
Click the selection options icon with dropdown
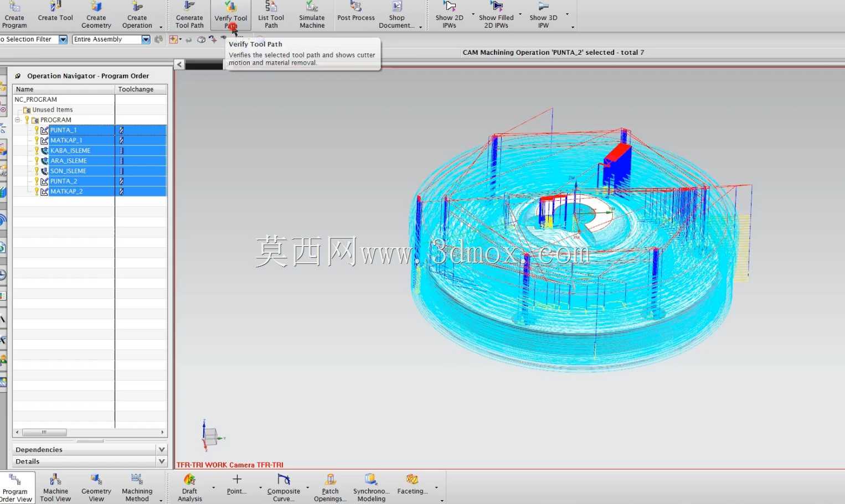[175, 39]
